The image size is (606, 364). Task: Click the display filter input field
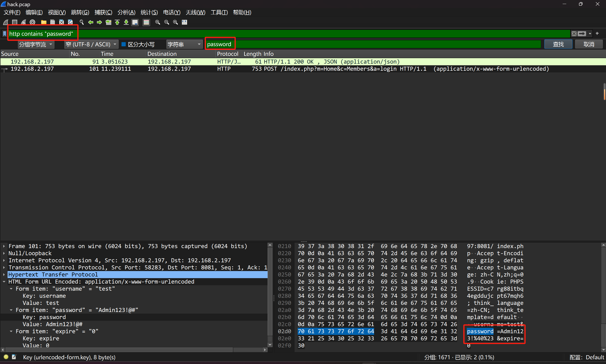(289, 34)
